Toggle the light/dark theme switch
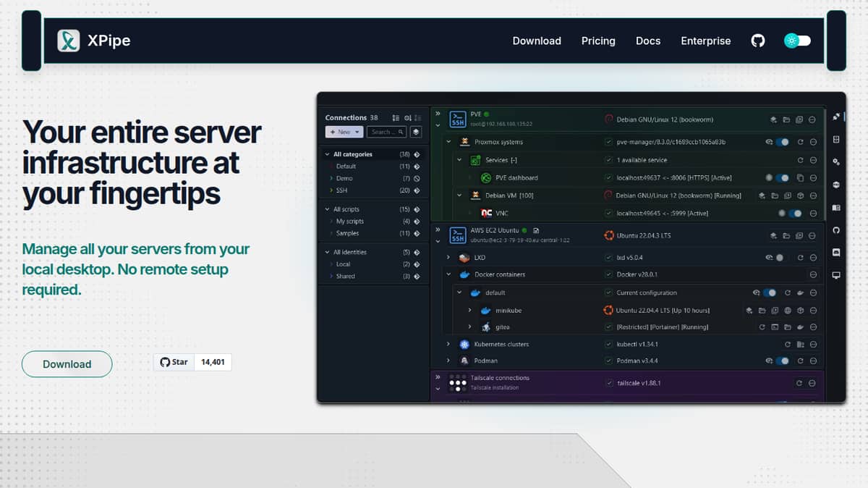Viewport: 868px width, 488px height. click(x=798, y=41)
